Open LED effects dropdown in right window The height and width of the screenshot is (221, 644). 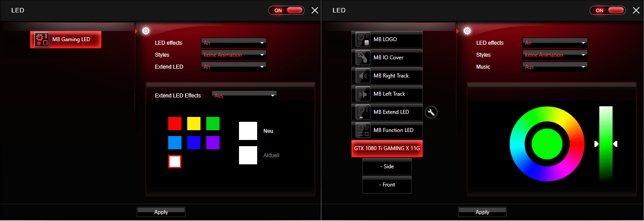pos(555,43)
